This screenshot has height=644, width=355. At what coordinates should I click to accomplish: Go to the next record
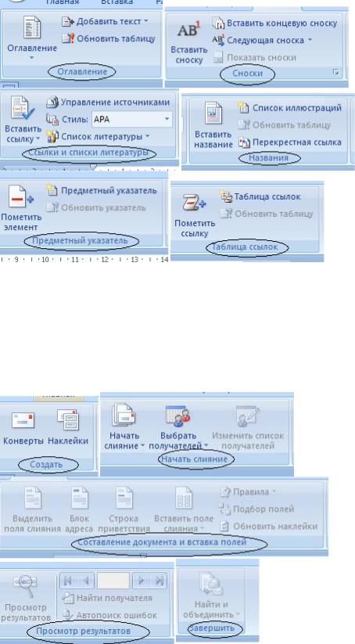[x=142, y=581]
